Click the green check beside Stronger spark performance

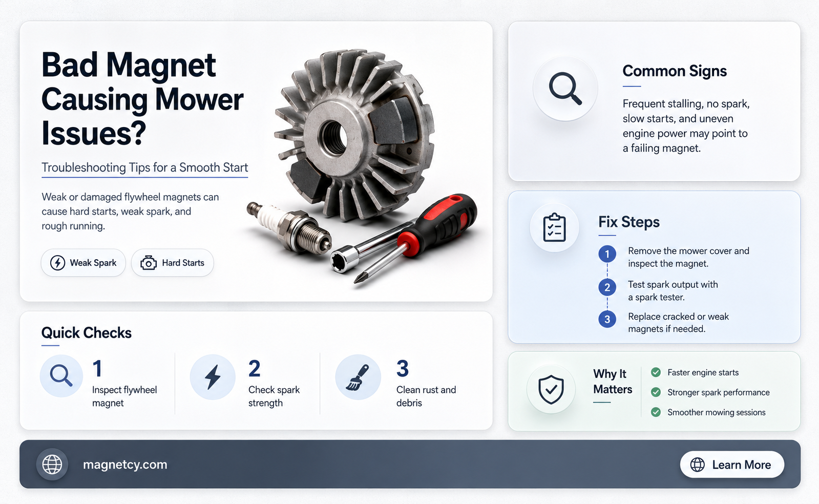pos(656,392)
